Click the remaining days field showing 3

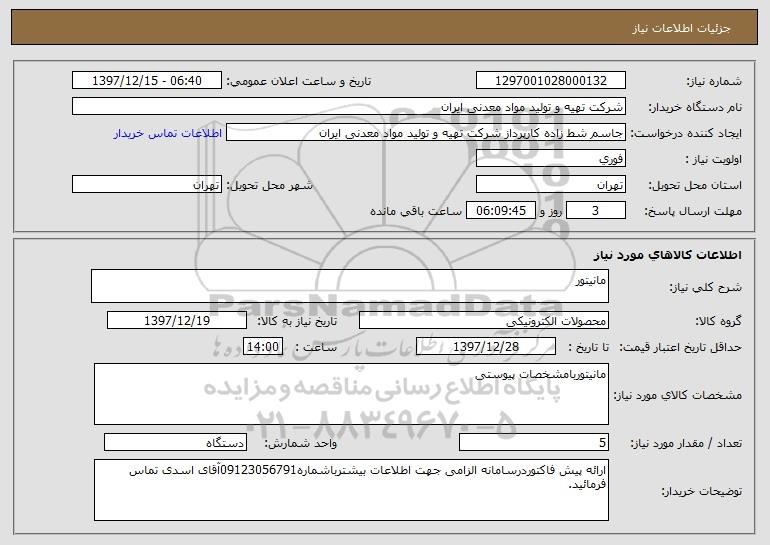click(x=596, y=211)
